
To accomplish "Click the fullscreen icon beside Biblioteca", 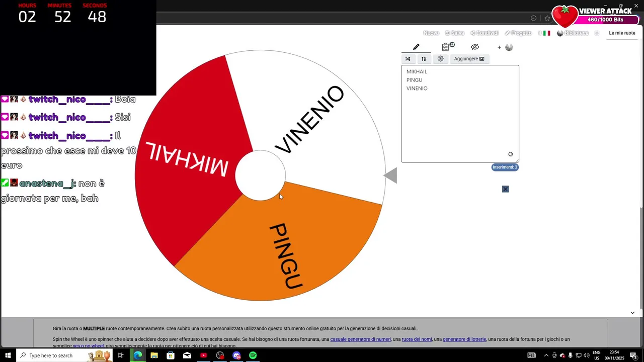I will pos(597,33).
